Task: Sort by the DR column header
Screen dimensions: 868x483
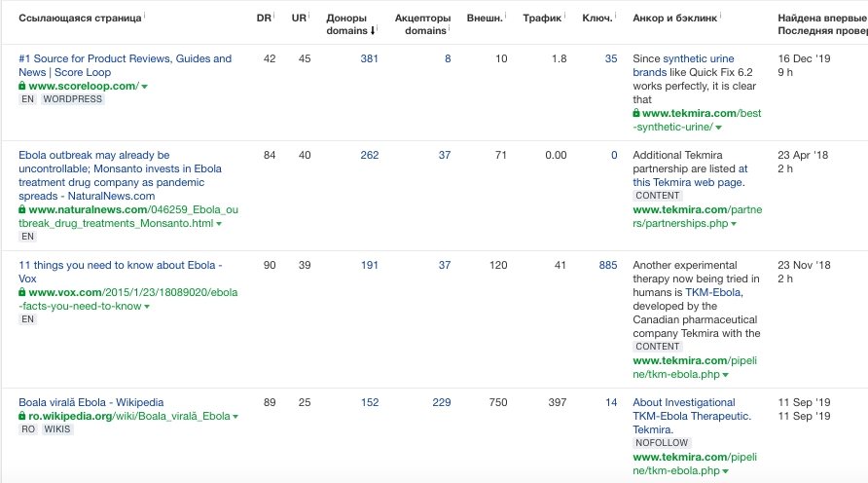Action: (x=264, y=18)
